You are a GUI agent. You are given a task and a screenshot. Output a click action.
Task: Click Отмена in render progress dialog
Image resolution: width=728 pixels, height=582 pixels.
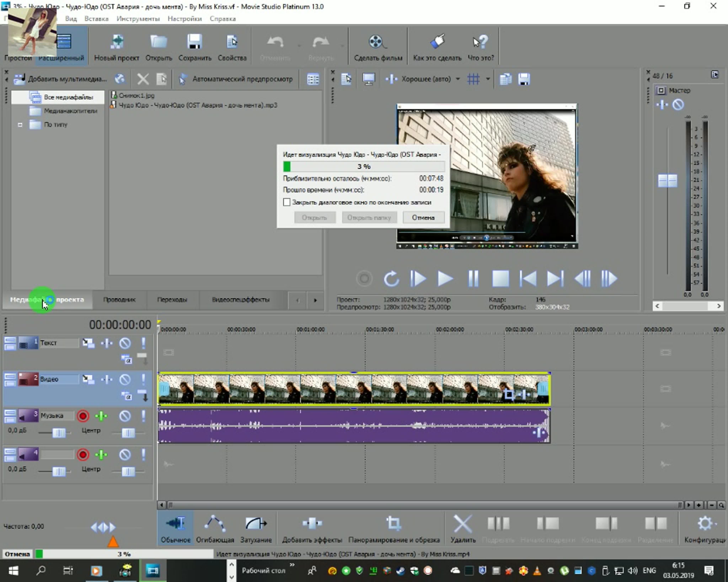tap(423, 218)
